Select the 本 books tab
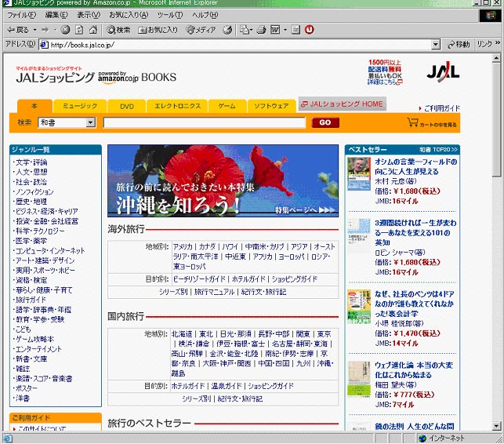This screenshot has width=504, height=444. click(x=34, y=106)
